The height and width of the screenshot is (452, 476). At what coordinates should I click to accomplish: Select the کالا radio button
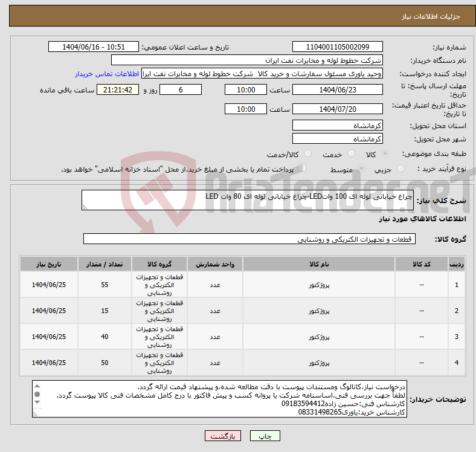point(385,153)
